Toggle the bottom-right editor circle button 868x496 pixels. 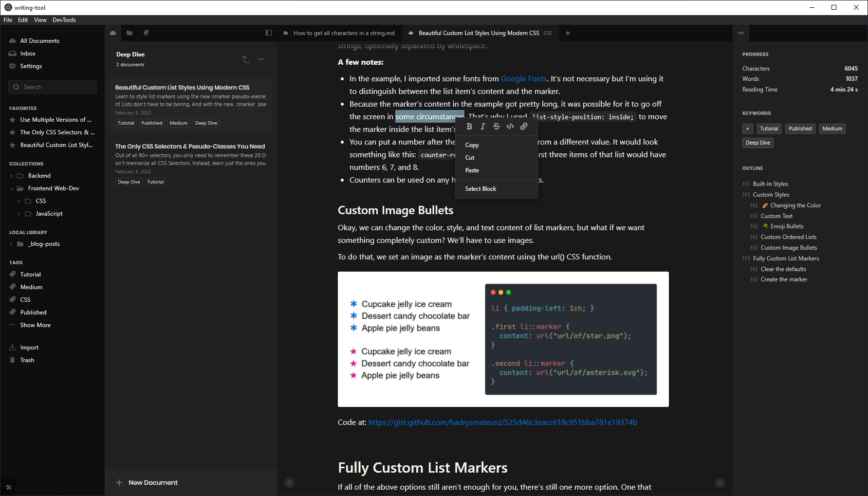click(720, 483)
